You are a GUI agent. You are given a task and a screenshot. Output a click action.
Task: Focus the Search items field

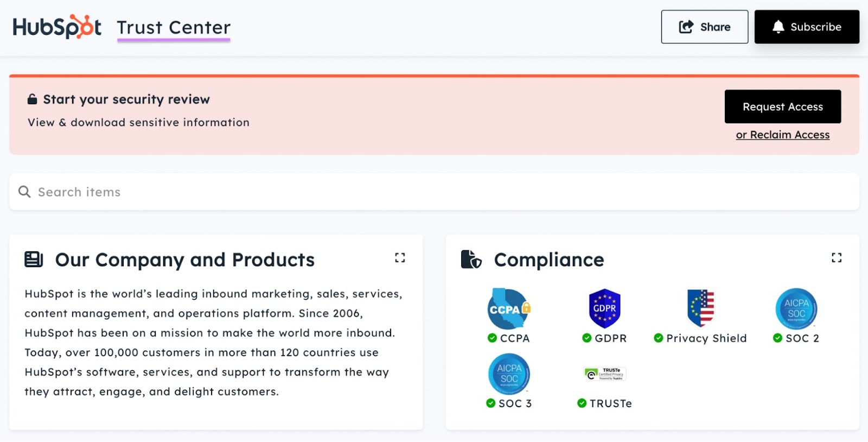pyautogui.click(x=434, y=192)
